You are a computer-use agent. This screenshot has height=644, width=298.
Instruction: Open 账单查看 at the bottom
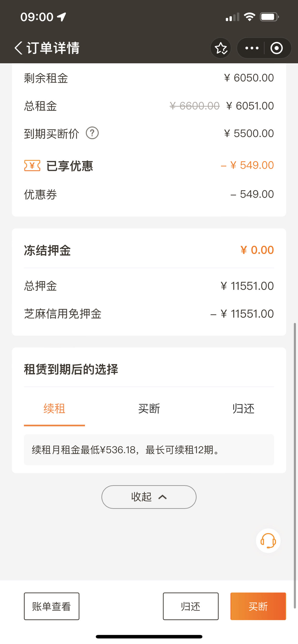tap(52, 606)
